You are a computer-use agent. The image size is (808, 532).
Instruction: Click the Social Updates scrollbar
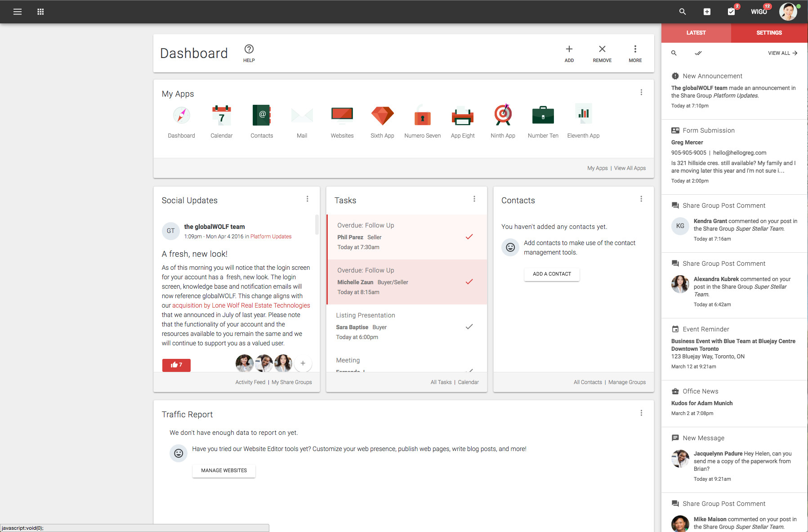[317, 224]
